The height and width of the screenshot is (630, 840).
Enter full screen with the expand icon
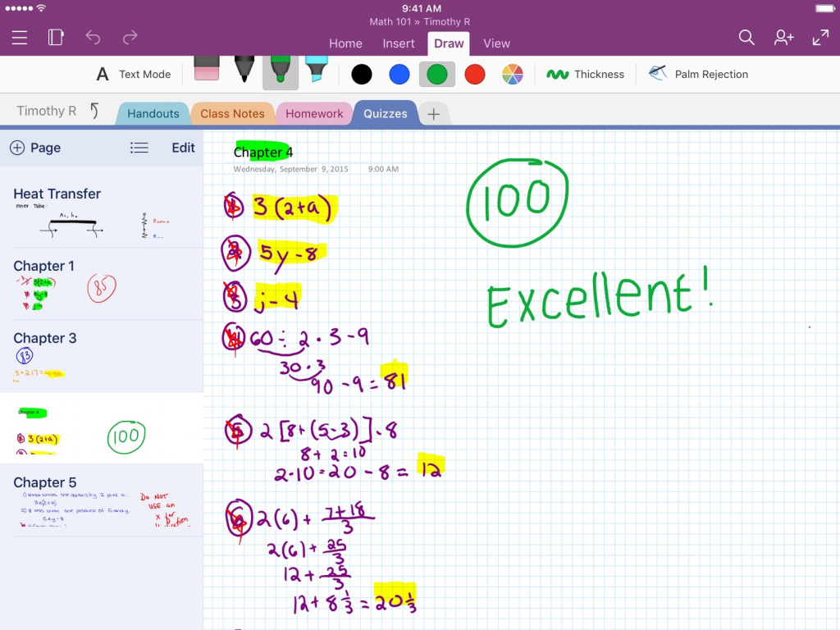820,37
